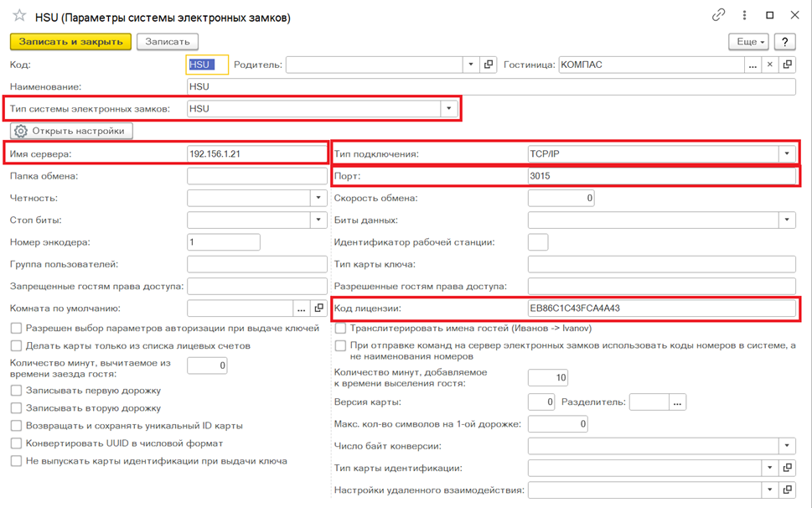The image size is (812, 508).
Task: Open Тип системы электронных замков dropdown
Action: point(449,109)
